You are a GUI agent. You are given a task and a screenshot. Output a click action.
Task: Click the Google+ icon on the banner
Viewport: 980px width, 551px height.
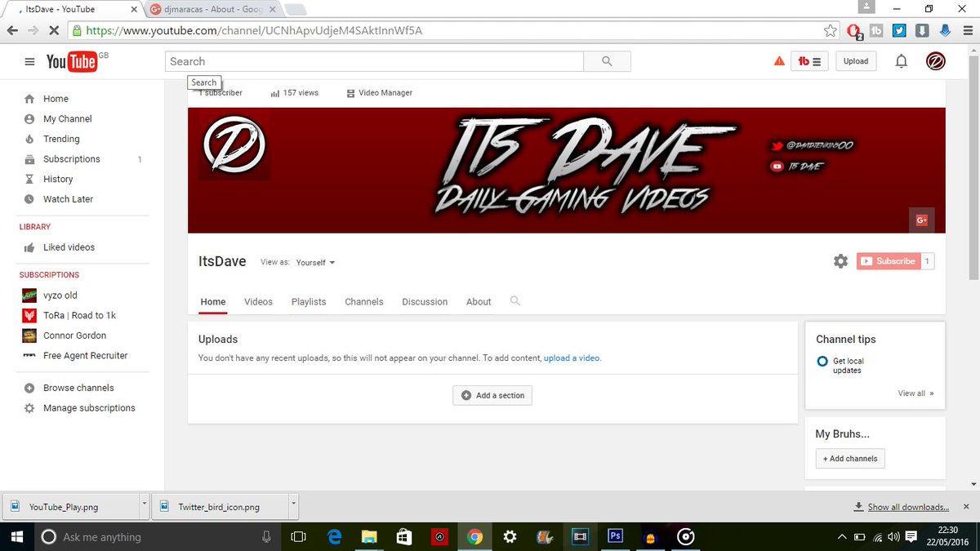(x=922, y=220)
